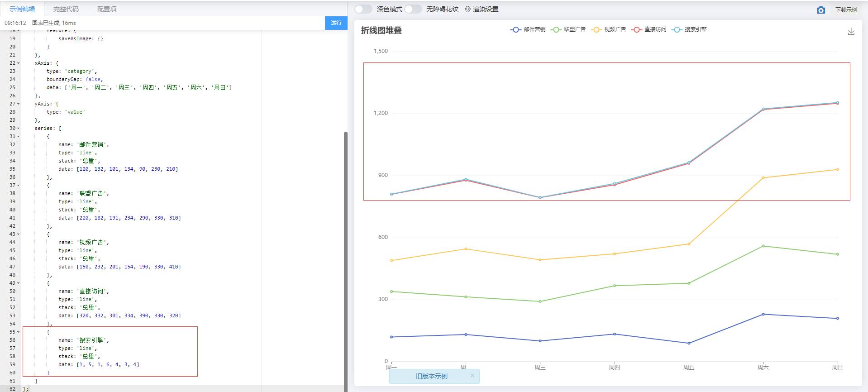Open the 渲染设置 gear settings
This screenshot has width=868, height=392.
pyautogui.click(x=482, y=9)
